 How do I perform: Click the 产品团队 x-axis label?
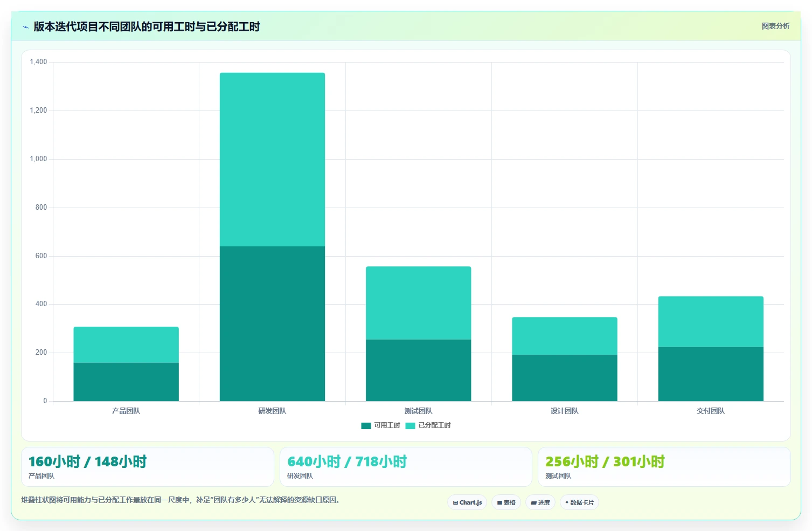[126, 411]
